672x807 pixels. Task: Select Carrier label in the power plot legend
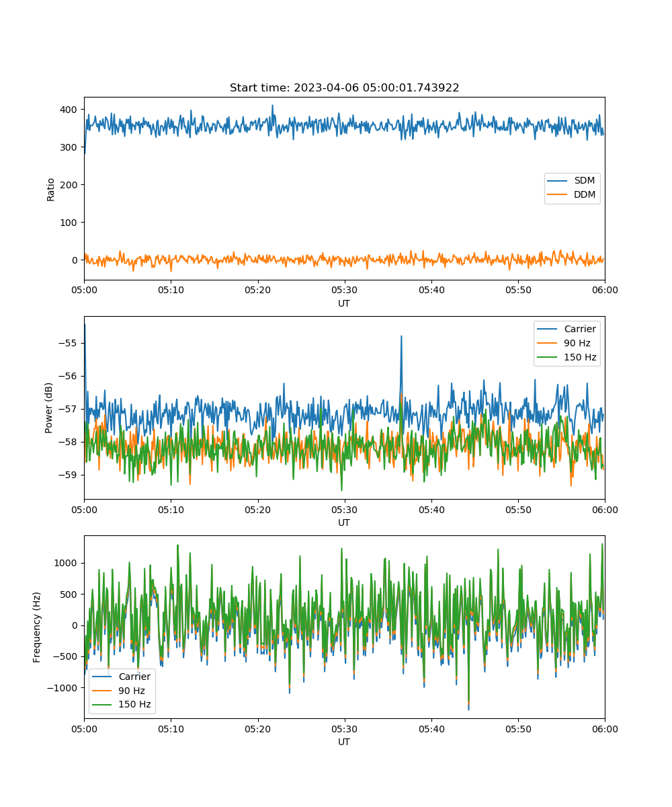[579, 329]
